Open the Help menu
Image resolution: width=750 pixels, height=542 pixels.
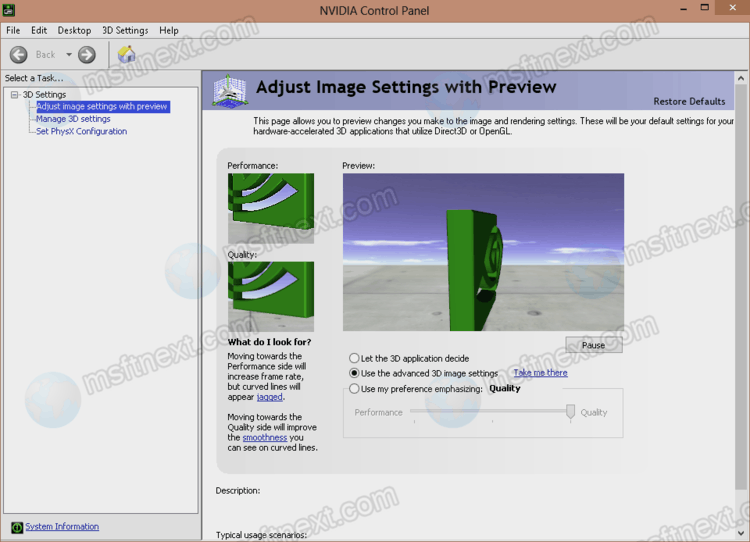(x=169, y=30)
